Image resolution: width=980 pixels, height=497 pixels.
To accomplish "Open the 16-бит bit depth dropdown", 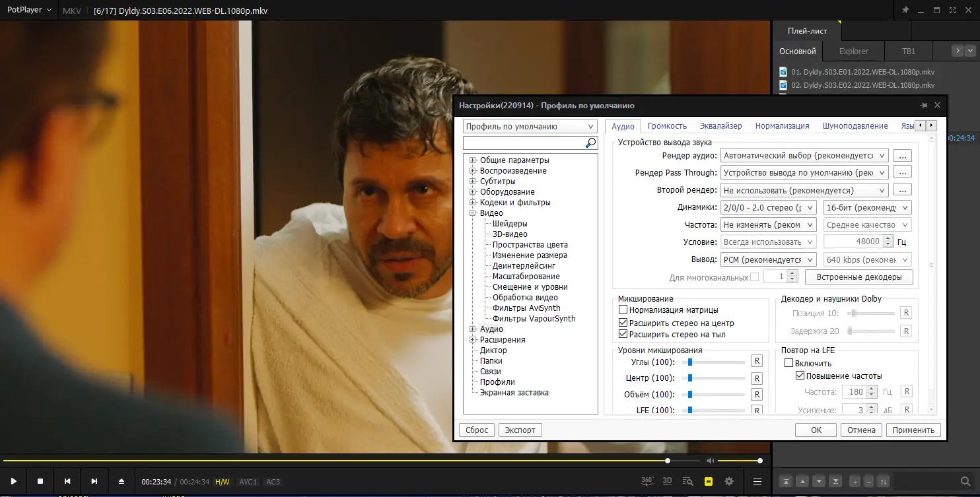I will (x=868, y=207).
